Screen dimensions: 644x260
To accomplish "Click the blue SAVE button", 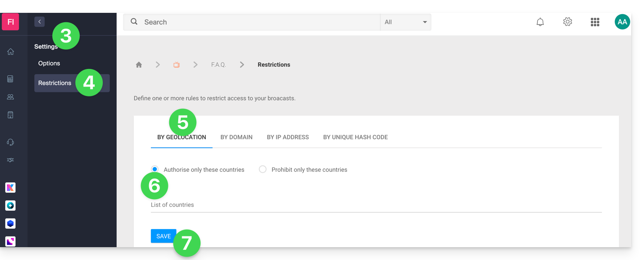I will pos(163,236).
